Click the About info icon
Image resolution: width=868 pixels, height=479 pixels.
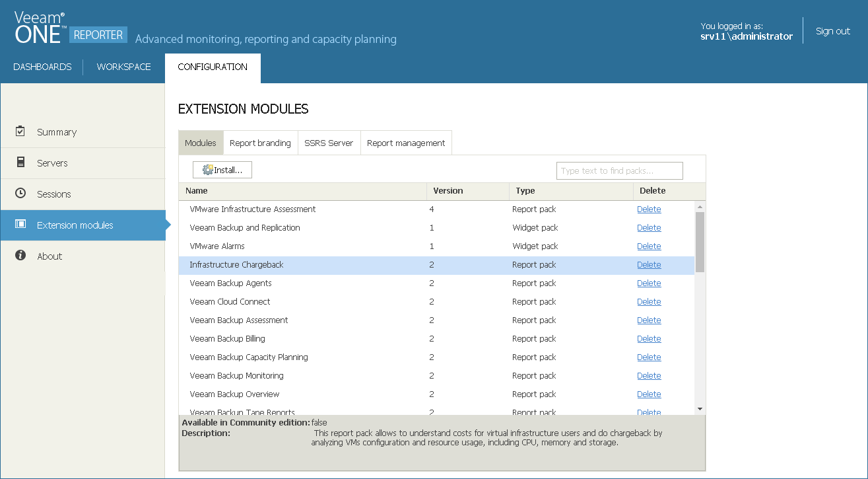click(20, 256)
